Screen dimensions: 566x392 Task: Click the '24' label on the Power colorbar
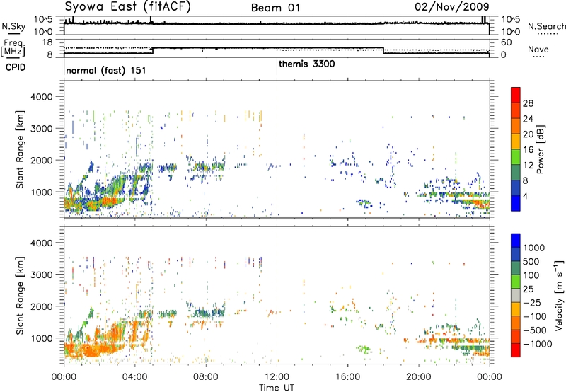click(528, 119)
